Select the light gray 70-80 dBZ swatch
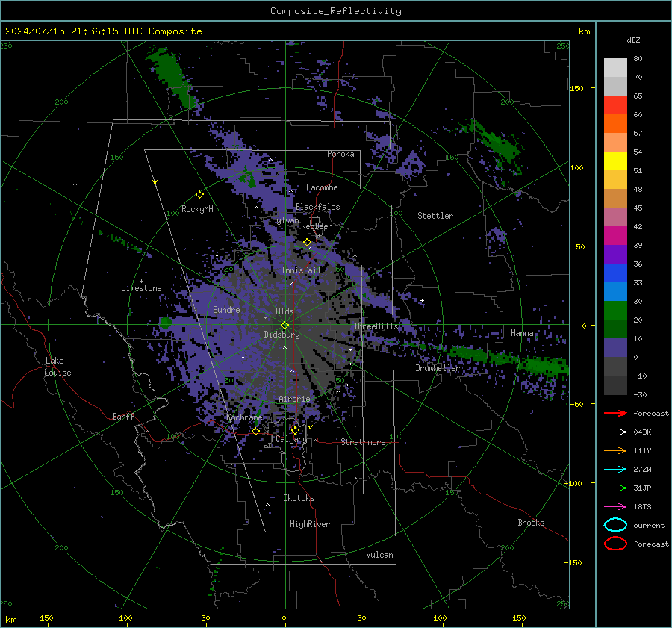672x628 pixels. pos(615,67)
